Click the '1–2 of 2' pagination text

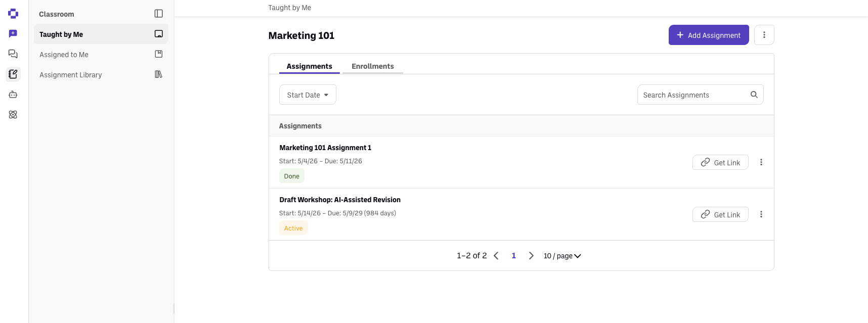click(x=471, y=256)
